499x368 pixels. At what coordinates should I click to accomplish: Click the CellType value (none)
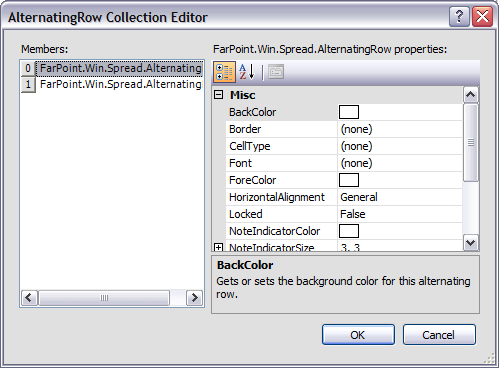[x=356, y=146]
